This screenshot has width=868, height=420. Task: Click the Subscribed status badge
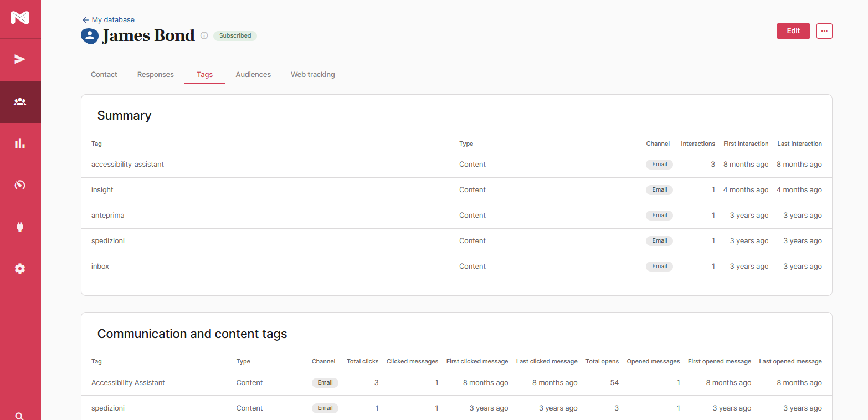pos(235,35)
